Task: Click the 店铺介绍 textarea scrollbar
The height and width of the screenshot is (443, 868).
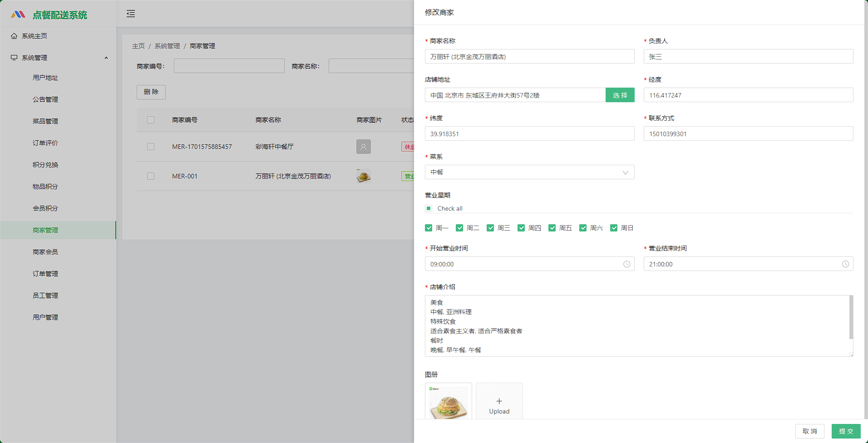Action: [851, 317]
